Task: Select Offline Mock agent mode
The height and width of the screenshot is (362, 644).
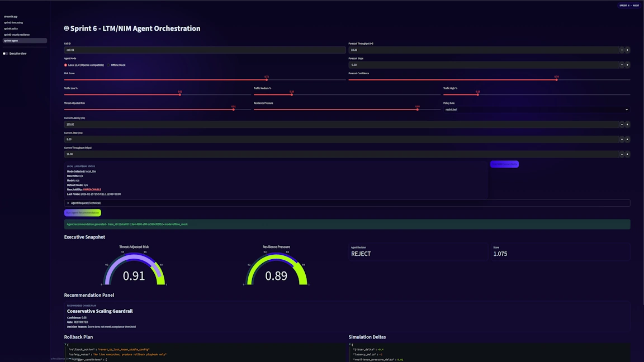Action: point(108,65)
